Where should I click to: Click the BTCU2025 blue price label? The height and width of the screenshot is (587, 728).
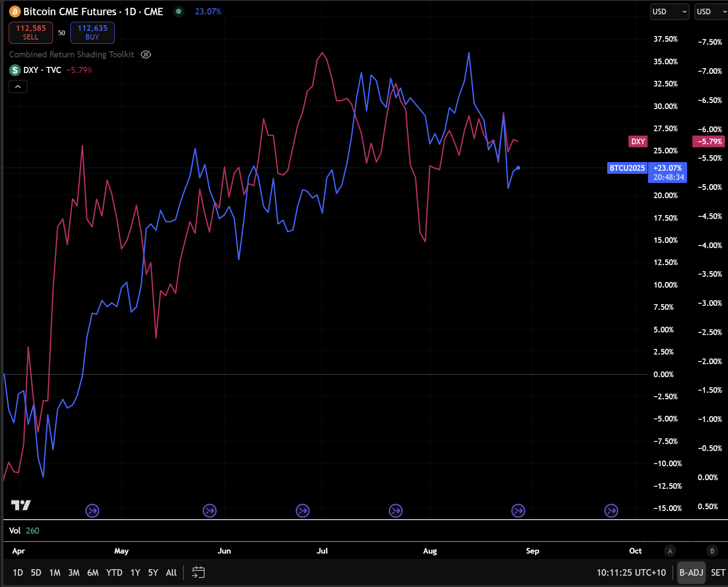click(627, 168)
